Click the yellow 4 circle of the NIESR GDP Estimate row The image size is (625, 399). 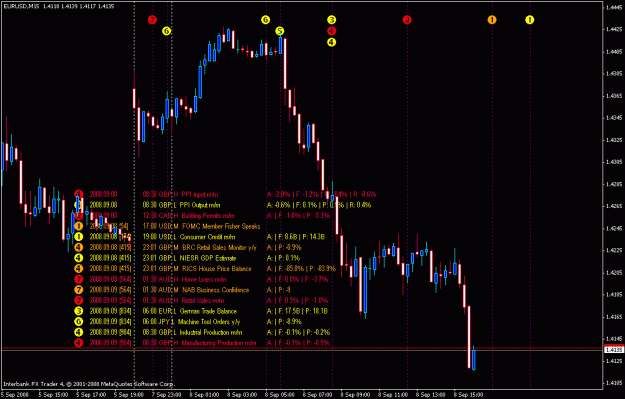79,258
